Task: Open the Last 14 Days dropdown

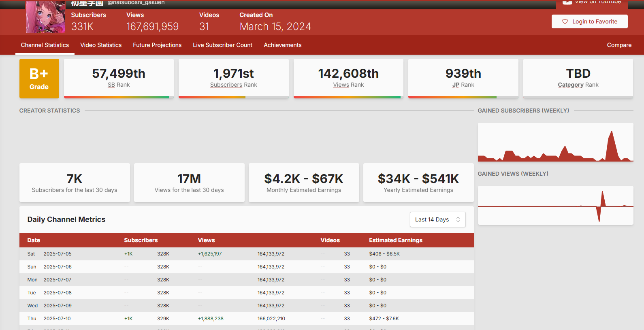Action: point(437,219)
